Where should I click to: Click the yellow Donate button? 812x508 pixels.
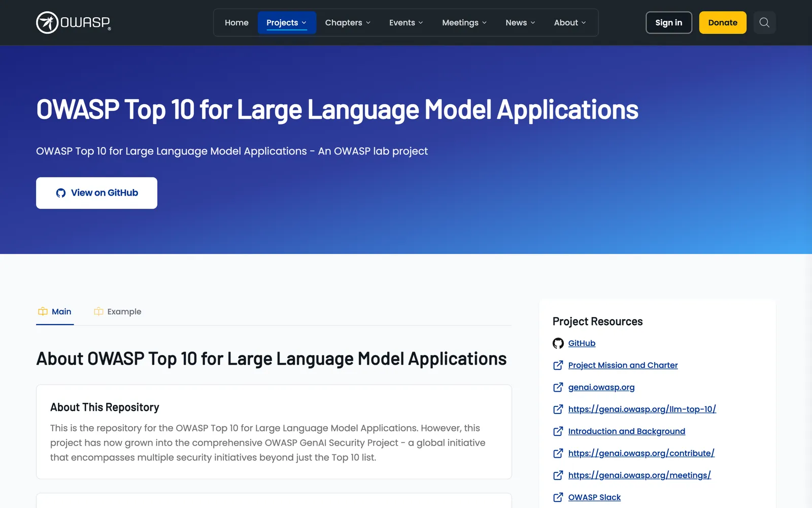[x=723, y=22]
